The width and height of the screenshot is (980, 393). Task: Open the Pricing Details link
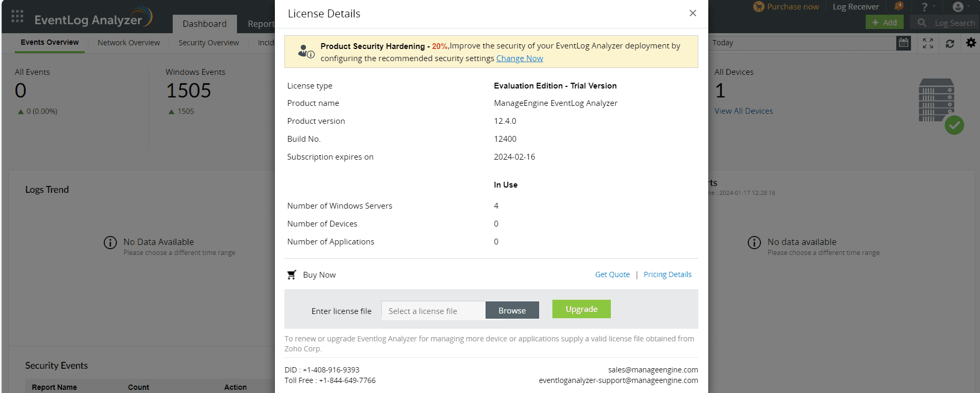point(667,274)
